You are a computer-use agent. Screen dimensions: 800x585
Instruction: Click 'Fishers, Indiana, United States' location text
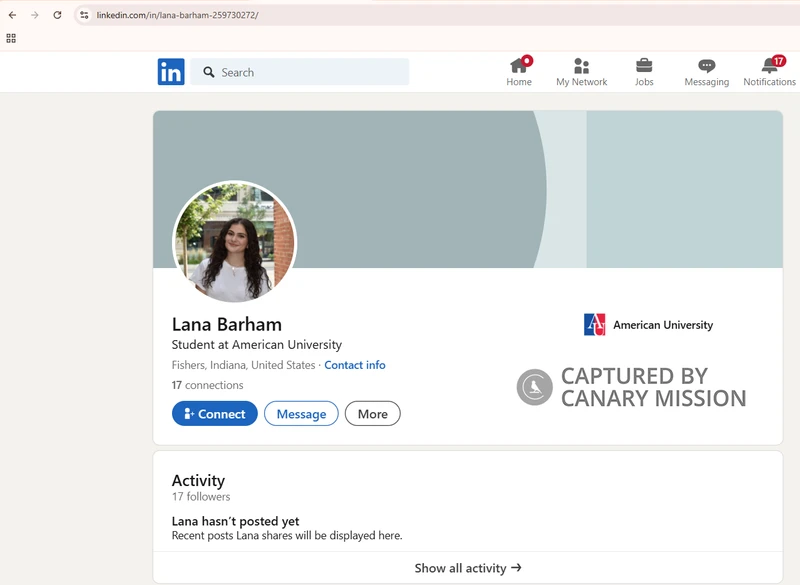coord(243,365)
